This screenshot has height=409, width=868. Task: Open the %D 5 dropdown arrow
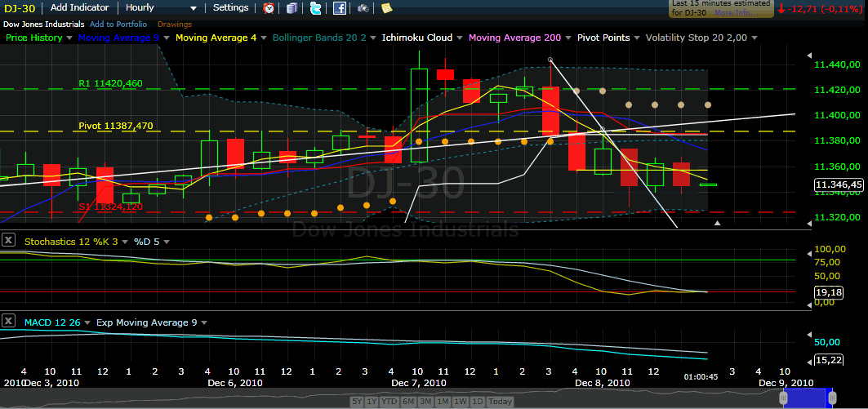tap(167, 242)
